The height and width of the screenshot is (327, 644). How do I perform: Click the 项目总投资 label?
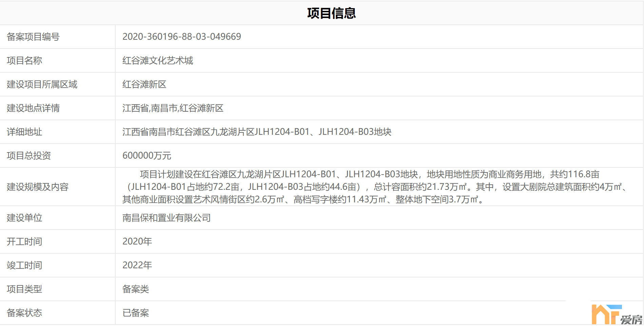tap(29, 156)
